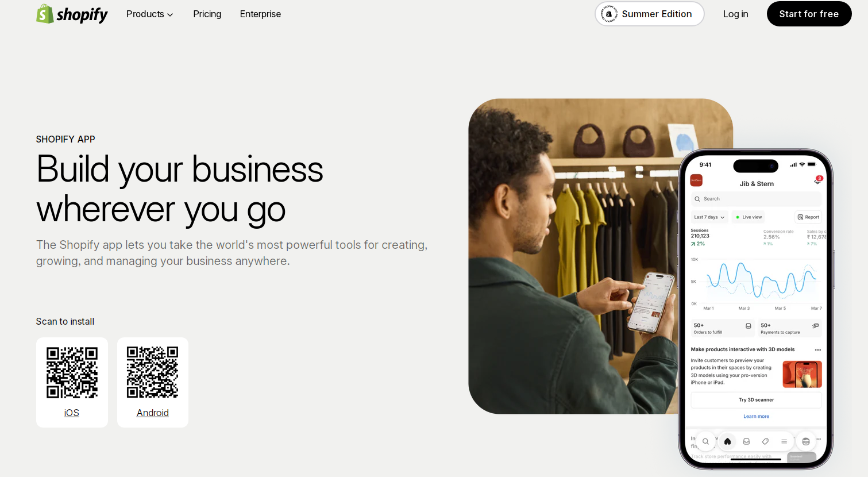Open the iOS download link
The width and height of the screenshot is (868, 477).
(72, 413)
